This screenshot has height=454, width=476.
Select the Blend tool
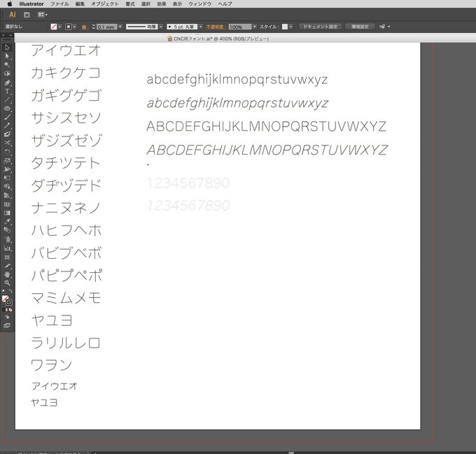[7, 230]
